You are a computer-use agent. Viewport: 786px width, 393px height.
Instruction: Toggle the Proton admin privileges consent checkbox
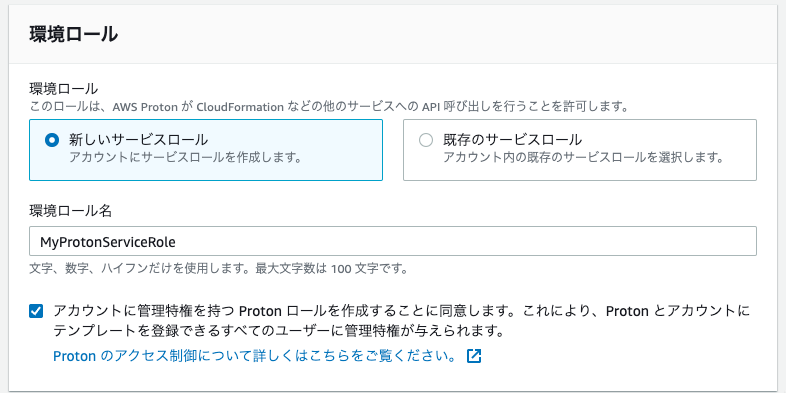pyautogui.click(x=36, y=311)
